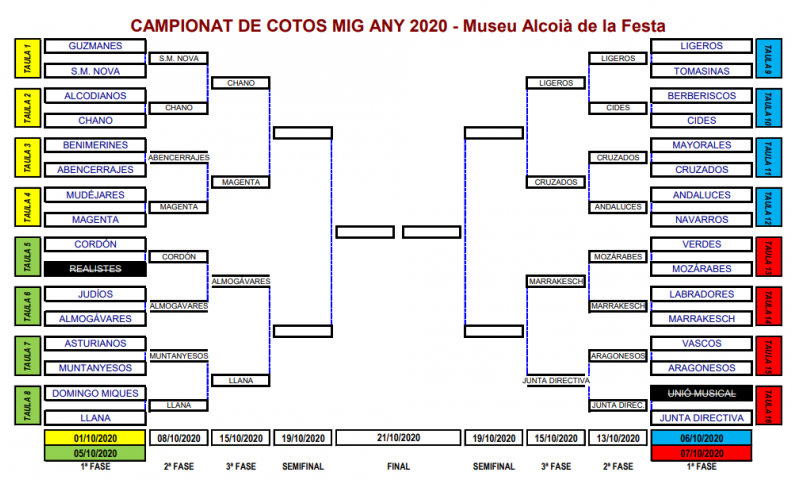Viewport: 800px width, 480px height.
Task: Click the MARRAKESCH third phase box
Action: click(x=556, y=281)
